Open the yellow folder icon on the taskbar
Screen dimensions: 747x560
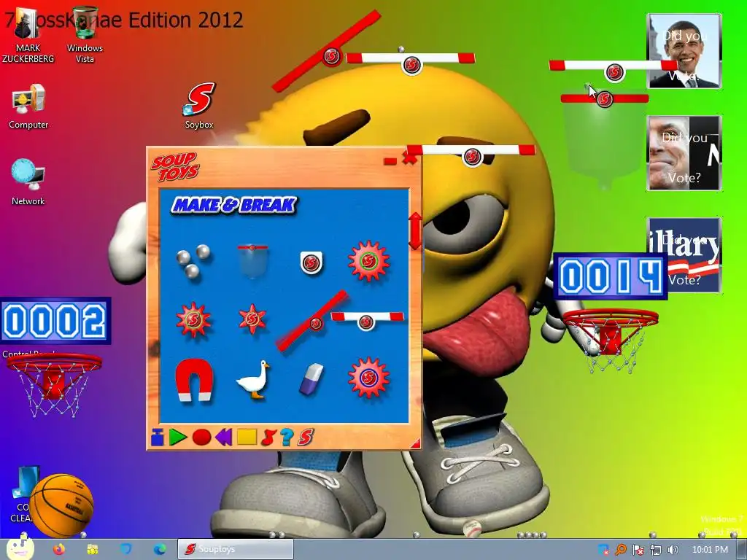coord(93,550)
